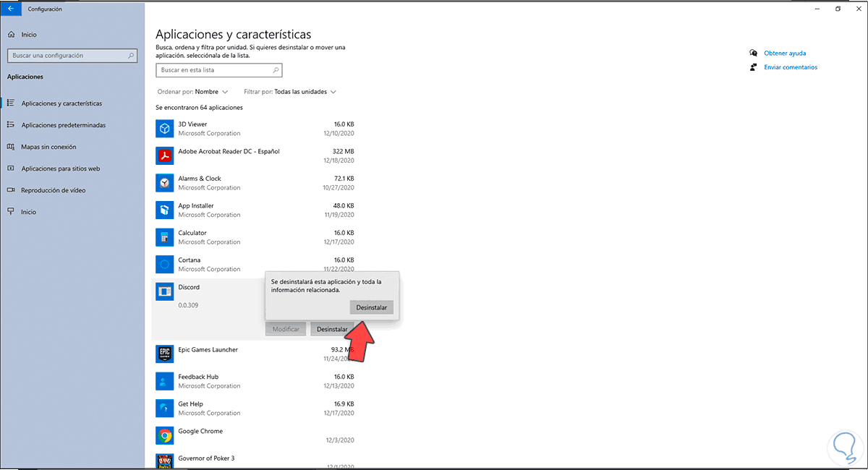868x470 pixels.
Task: Select Alarms & Clock list entry
Action: [255, 183]
